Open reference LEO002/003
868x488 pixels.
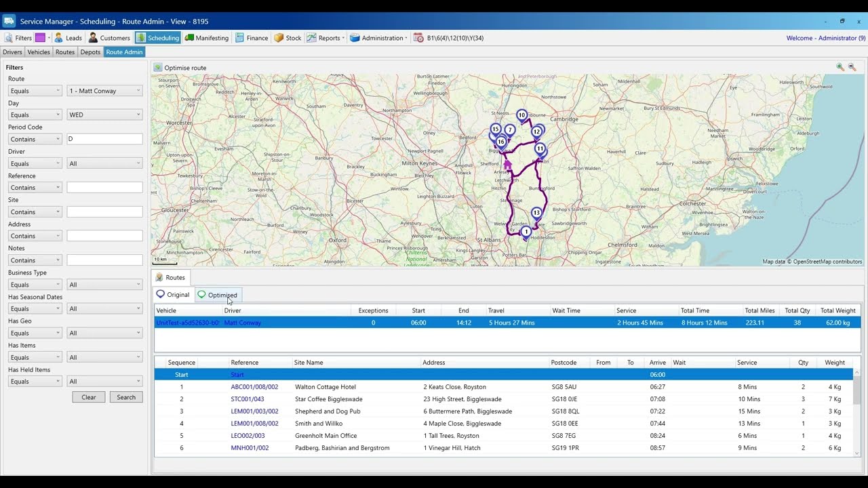click(248, 436)
